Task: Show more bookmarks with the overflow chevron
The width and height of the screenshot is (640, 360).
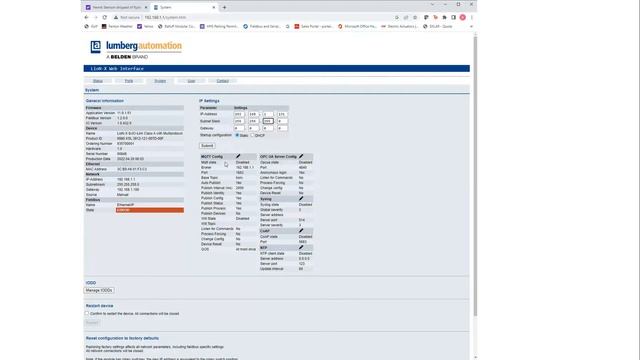Action: click(x=471, y=27)
